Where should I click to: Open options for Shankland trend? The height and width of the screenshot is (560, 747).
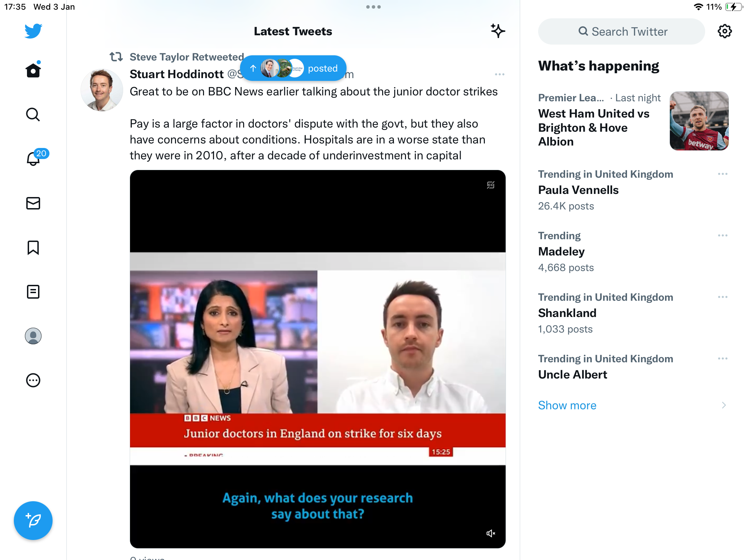pos(722,297)
